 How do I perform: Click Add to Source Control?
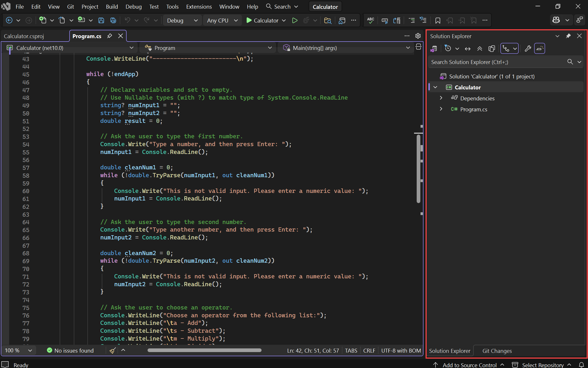pos(470,364)
